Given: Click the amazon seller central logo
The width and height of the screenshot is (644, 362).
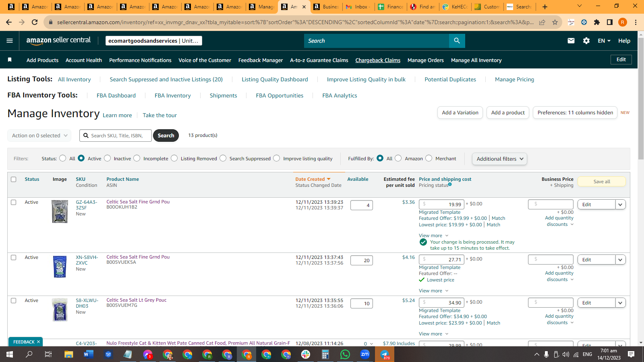Looking at the screenshot, I should (58, 40).
